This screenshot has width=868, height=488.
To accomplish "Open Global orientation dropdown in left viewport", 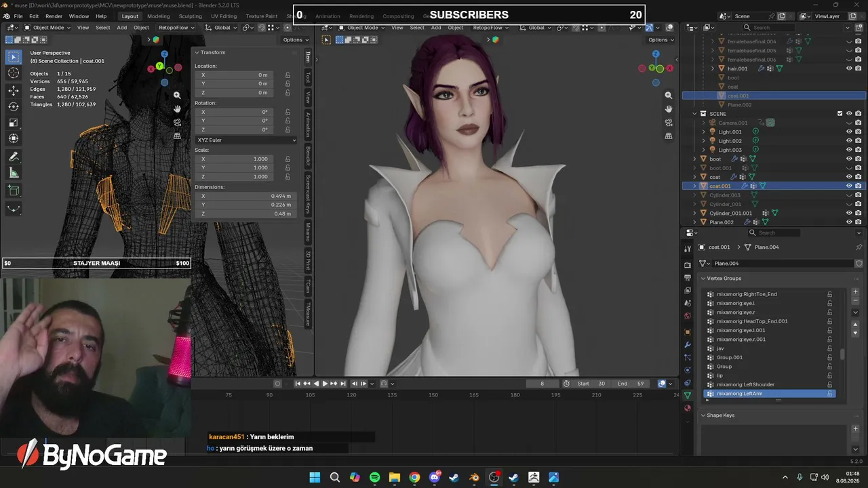I will [x=222, y=28].
